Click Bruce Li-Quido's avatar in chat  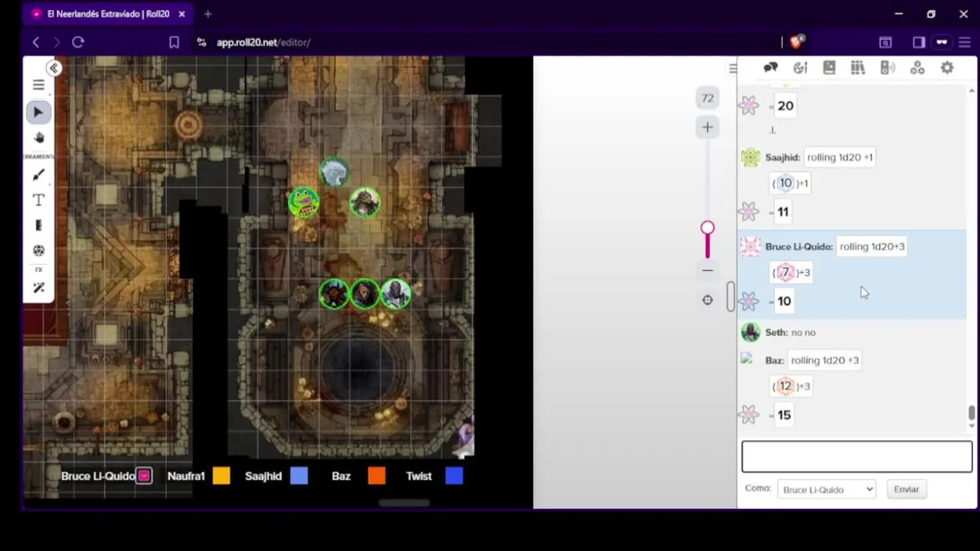coord(750,246)
